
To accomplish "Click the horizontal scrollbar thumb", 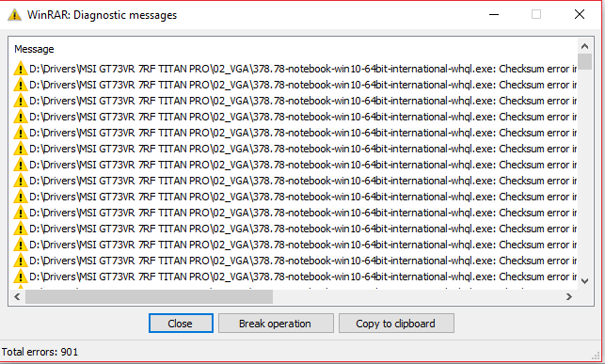I will pos(149,296).
